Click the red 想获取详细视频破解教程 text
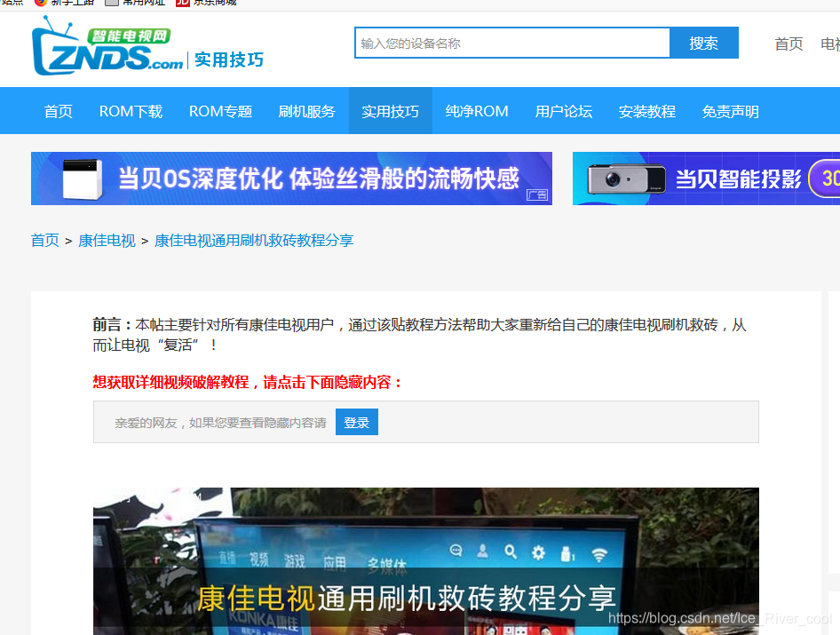The width and height of the screenshot is (840, 635). click(x=247, y=382)
